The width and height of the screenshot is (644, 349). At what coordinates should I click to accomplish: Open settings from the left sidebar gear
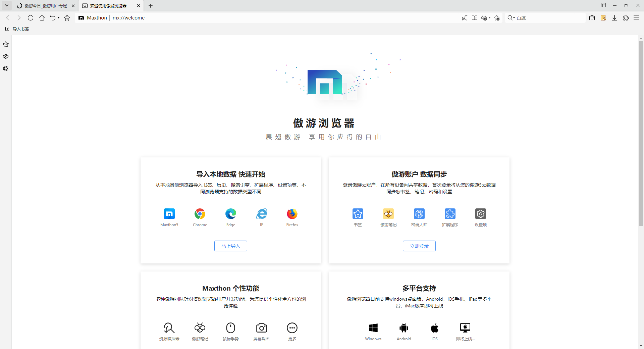click(x=6, y=68)
